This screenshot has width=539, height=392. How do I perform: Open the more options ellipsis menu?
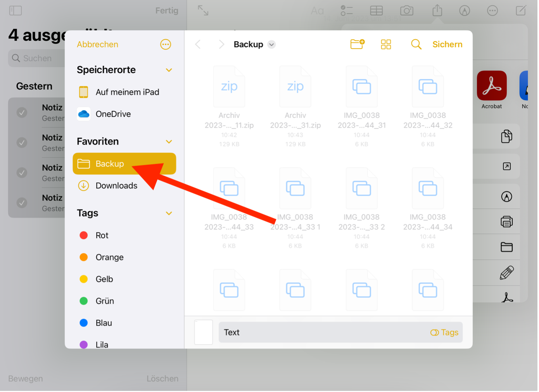click(x=166, y=44)
